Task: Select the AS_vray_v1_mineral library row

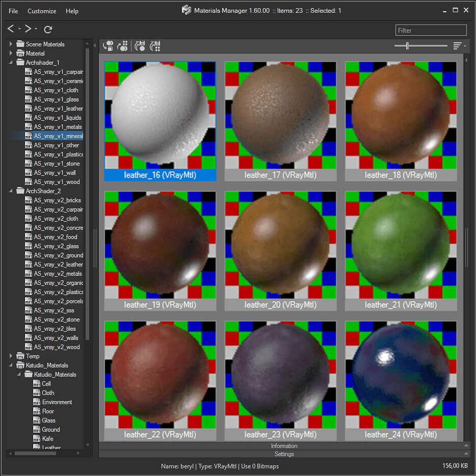Action: 54,136
